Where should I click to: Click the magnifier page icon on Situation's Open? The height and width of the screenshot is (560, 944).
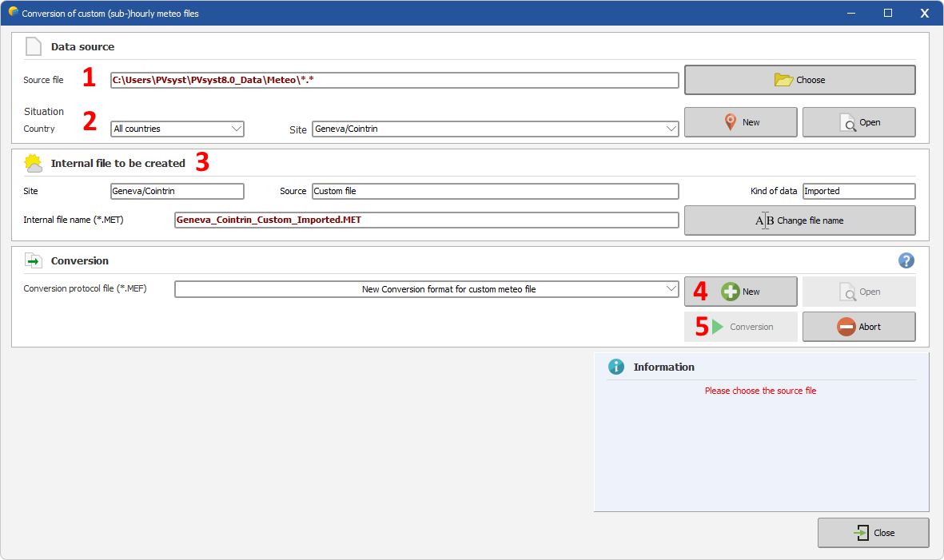[x=847, y=123]
